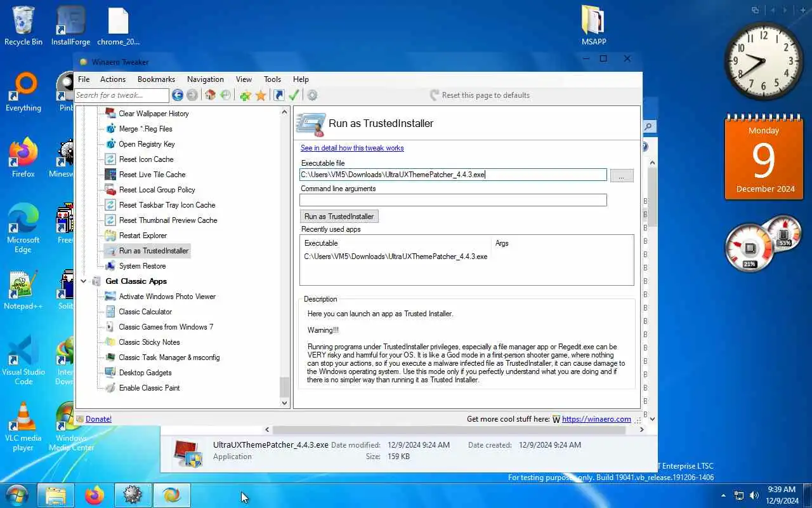812x508 pixels.
Task: Open the Tools menu
Action: coord(273,79)
